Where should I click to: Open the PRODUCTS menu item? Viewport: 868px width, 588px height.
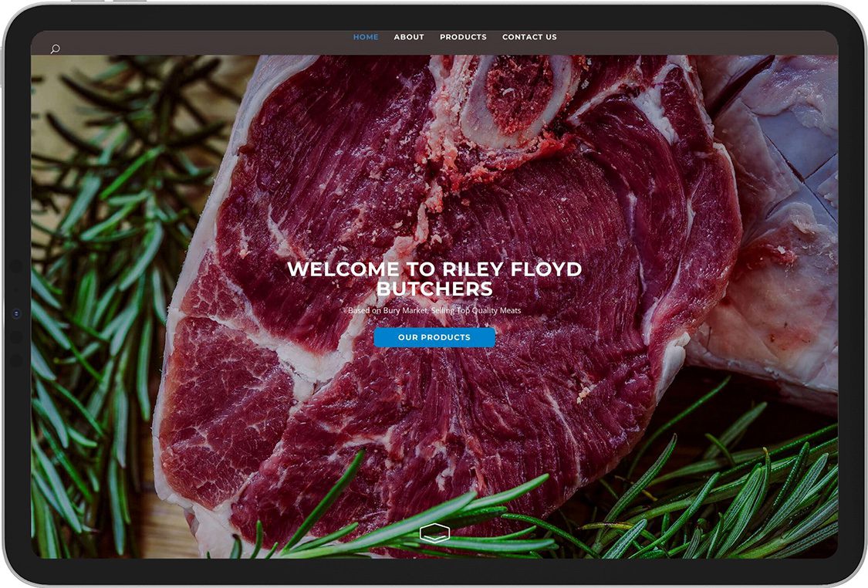click(x=464, y=37)
